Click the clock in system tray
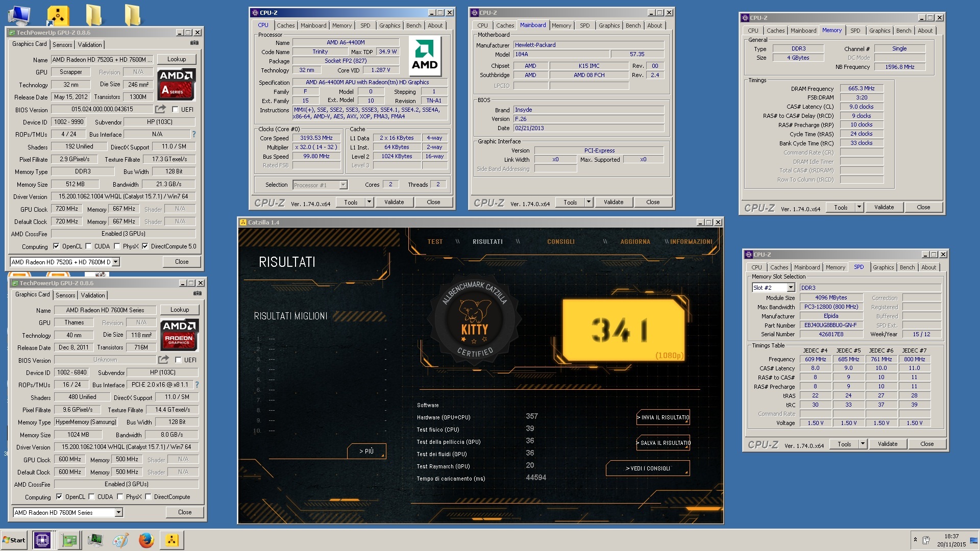 [x=951, y=540]
